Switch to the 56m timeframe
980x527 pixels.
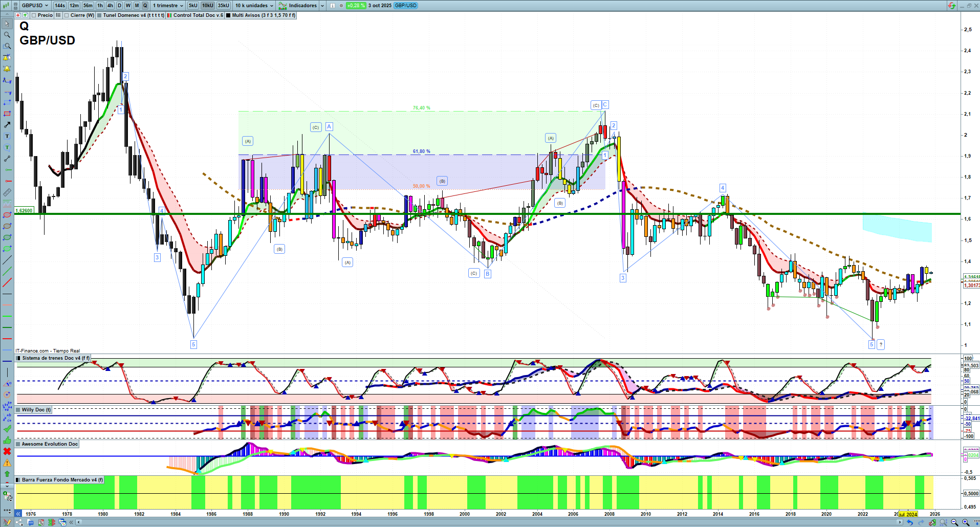[x=88, y=6]
